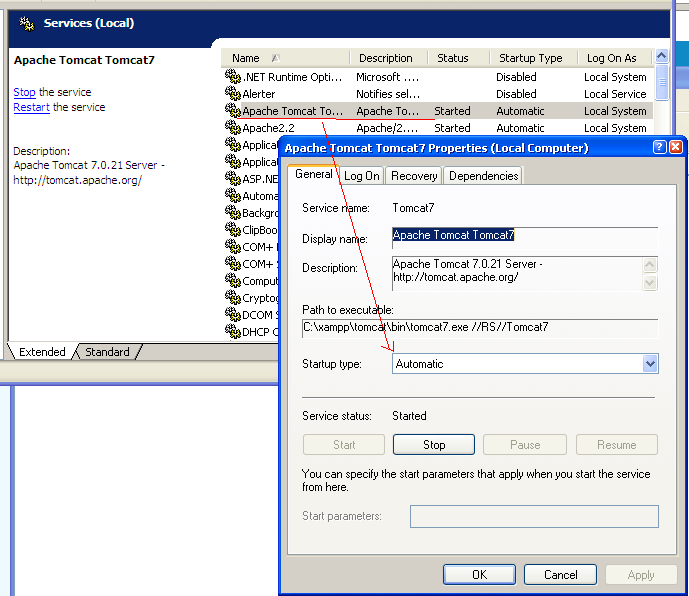Click the Pause button

(x=525, y=445)
